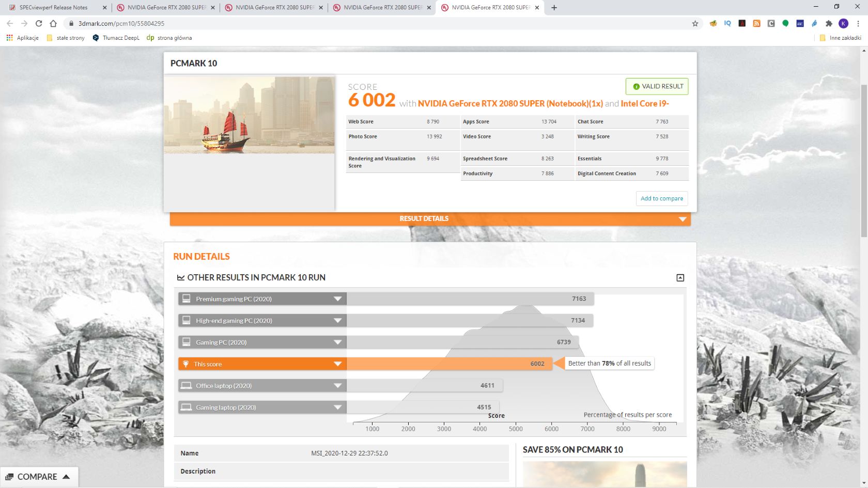Collapse the RESULT DETAILS section chevron
Image resolution: width=868 pixels, height=488 pixels.
click(682, 218)
